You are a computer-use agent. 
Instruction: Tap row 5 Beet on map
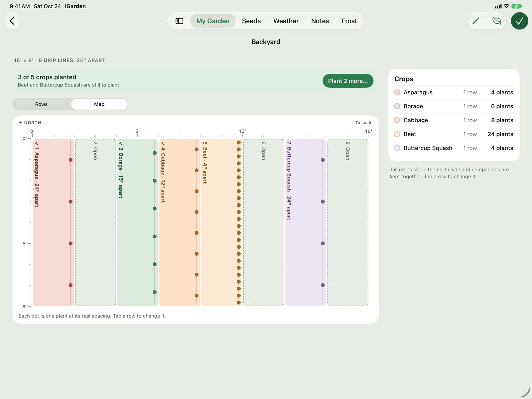pyautogui.click(x=222, y=222)
